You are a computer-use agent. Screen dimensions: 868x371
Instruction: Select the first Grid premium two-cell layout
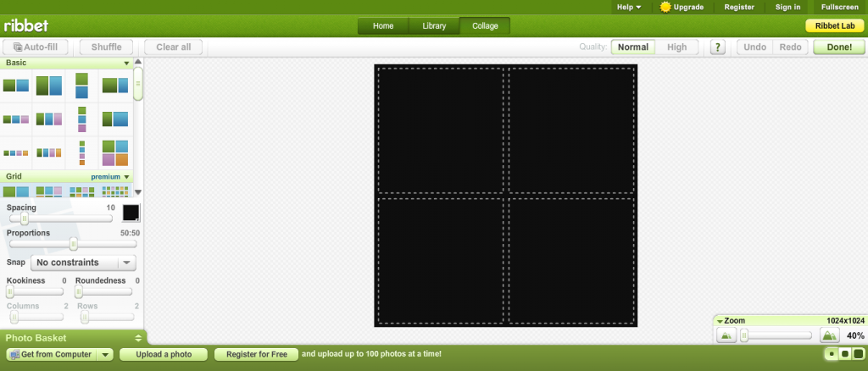click(15, 191)
